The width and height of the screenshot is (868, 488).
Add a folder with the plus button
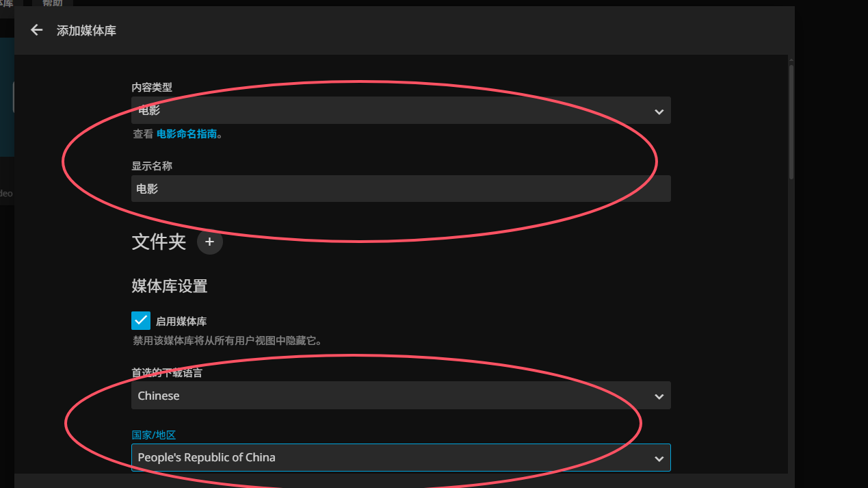[x=210, y=242]
